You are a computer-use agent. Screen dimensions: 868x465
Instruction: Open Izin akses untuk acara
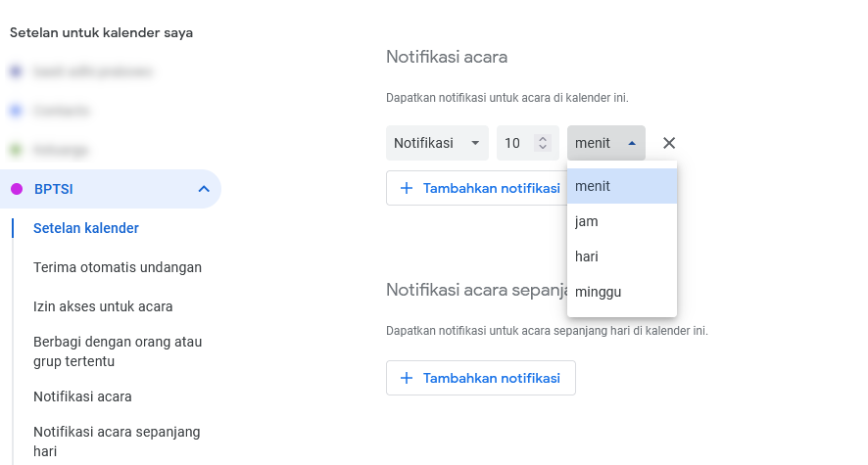(x=103, y=306)
